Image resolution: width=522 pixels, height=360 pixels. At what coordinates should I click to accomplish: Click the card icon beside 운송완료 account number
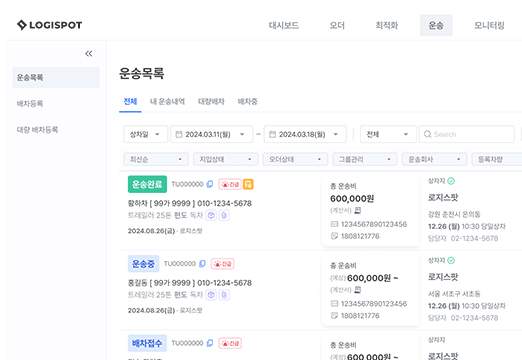[x=334, y=224]
